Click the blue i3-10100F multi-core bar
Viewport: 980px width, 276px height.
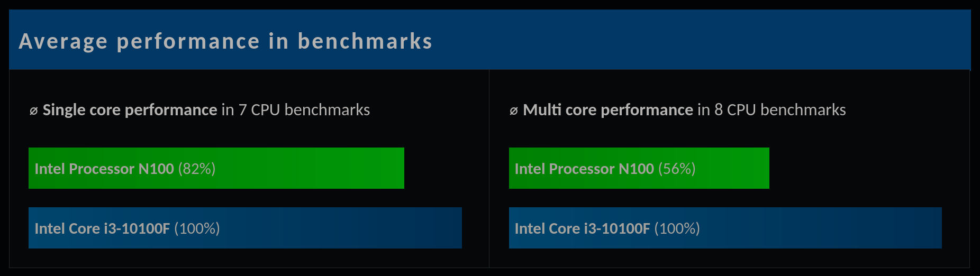pyautogui.click(x=820, y=228)
